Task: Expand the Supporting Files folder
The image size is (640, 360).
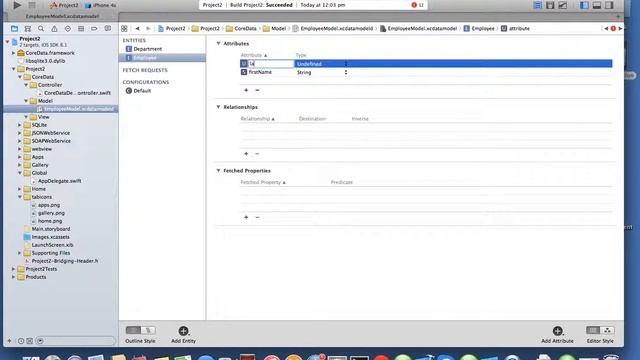Action: pos(20,253)
